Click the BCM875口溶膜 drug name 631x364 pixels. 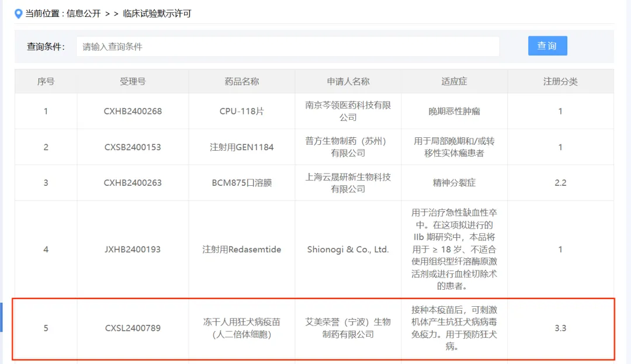pyautogui.click(x=241, y=182)
